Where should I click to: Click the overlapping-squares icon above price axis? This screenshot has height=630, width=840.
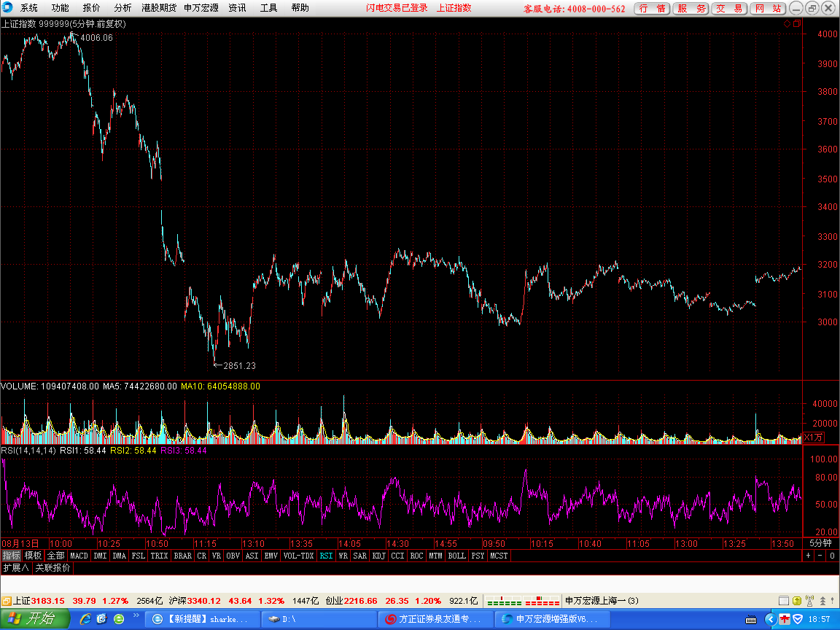[796, 23]
